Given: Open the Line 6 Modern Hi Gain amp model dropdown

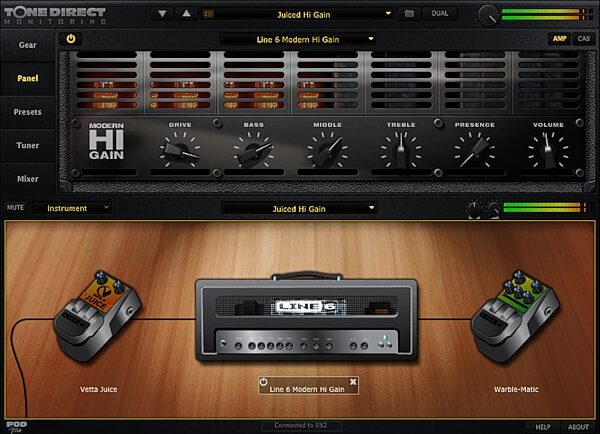Looking at the screenshot, I should tap(298, 39).
